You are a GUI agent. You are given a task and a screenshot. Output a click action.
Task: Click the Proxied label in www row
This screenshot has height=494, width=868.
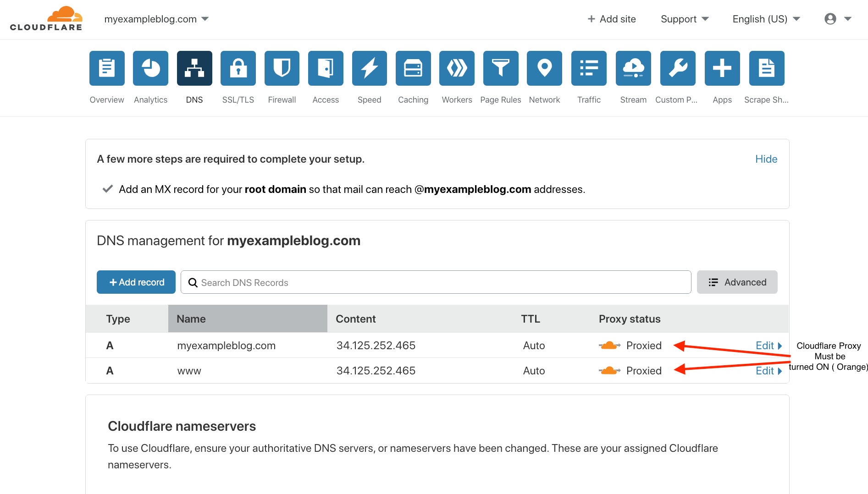pos(644,371)
